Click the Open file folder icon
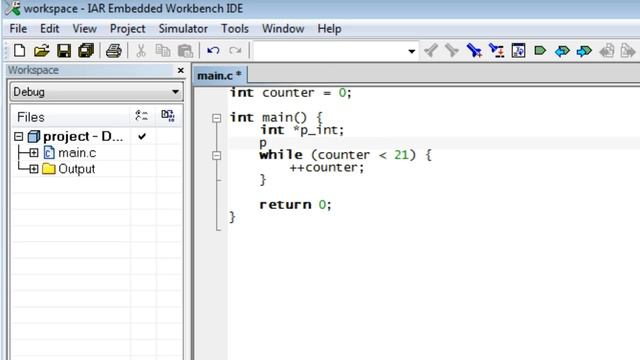Viewport: 640px width, 360px height. (x=41, y=51)
